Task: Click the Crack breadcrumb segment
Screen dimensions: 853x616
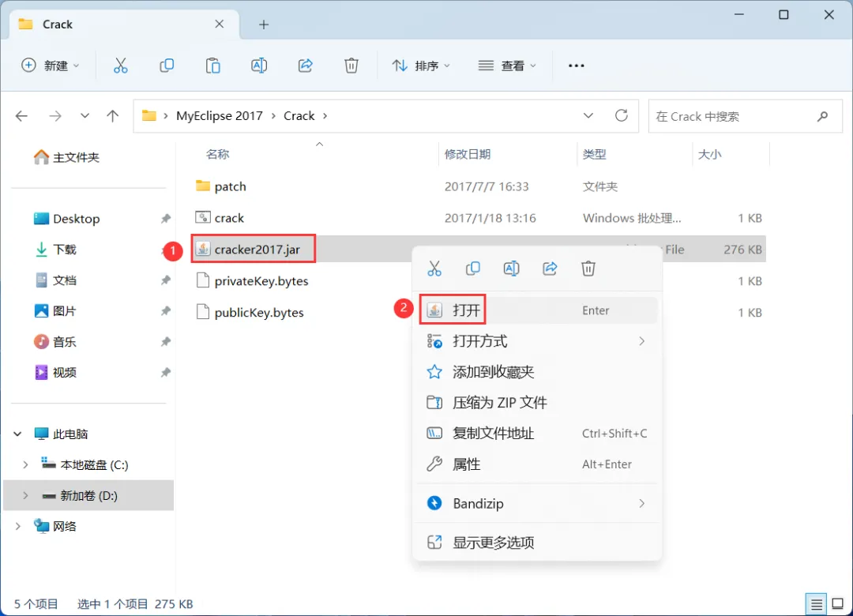Action: click(299, 116)
